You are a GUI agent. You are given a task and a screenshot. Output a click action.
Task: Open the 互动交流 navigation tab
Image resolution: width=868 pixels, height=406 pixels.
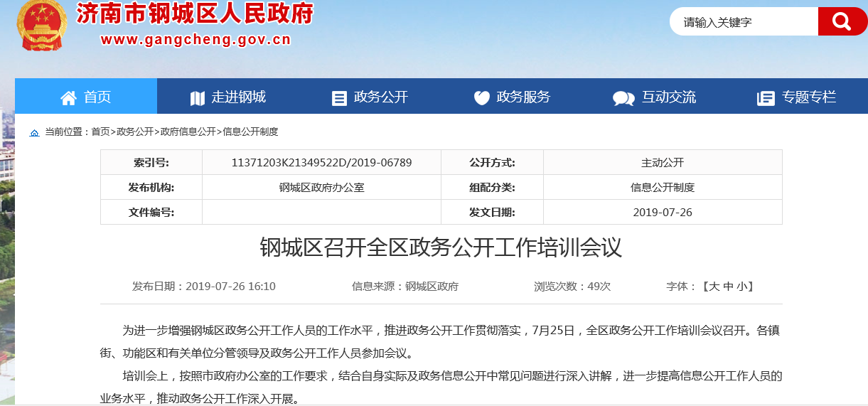pos(655,96)
